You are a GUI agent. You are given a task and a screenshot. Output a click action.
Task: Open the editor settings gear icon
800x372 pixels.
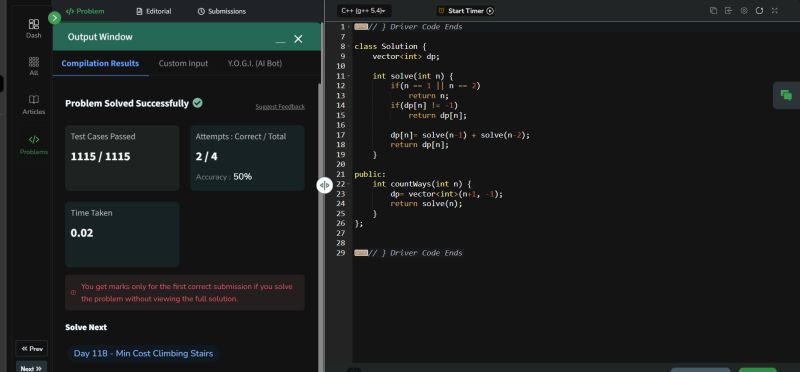pos(744,11)
